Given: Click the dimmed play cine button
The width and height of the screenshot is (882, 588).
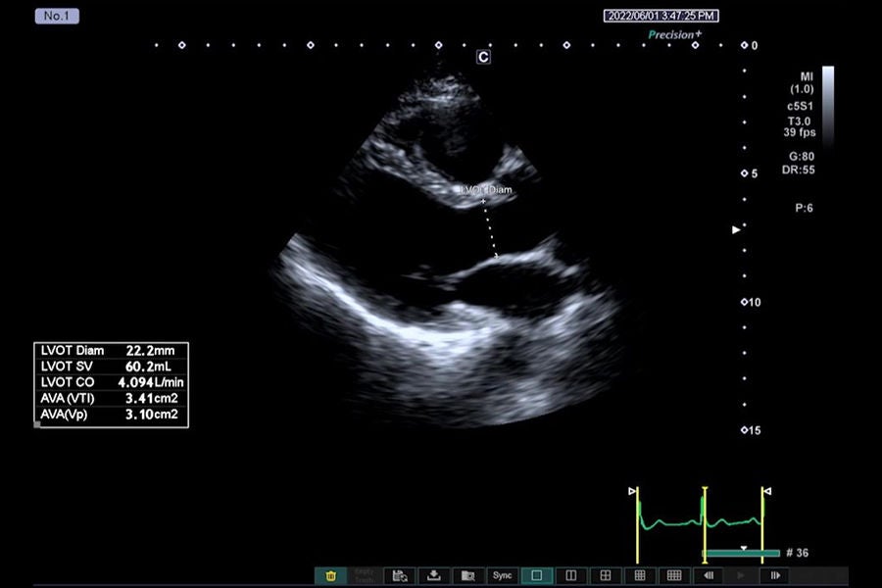Looking at the screenshot, I should point(741,575).
